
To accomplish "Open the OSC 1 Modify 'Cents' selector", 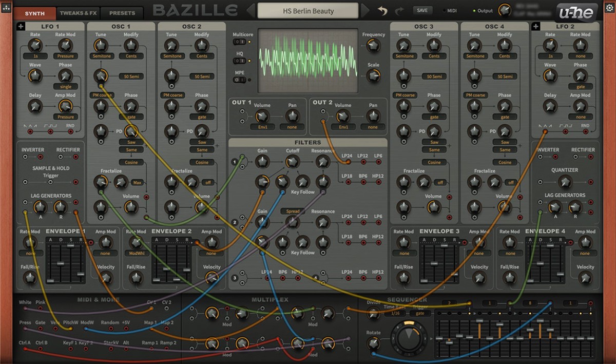I will pyautogui.click(x=131, y=56).
